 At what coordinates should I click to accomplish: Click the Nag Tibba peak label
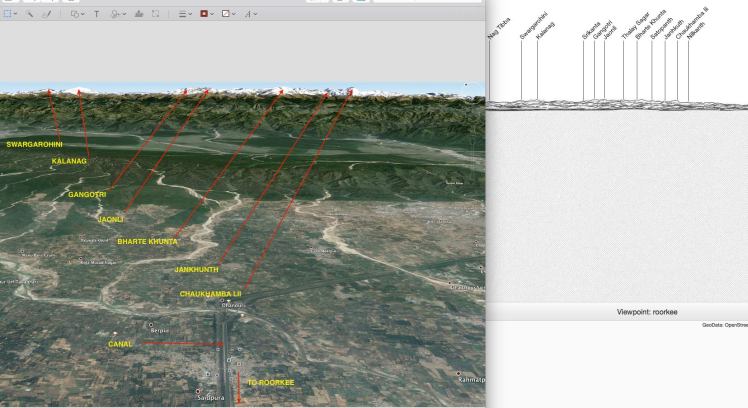[497, 27]
